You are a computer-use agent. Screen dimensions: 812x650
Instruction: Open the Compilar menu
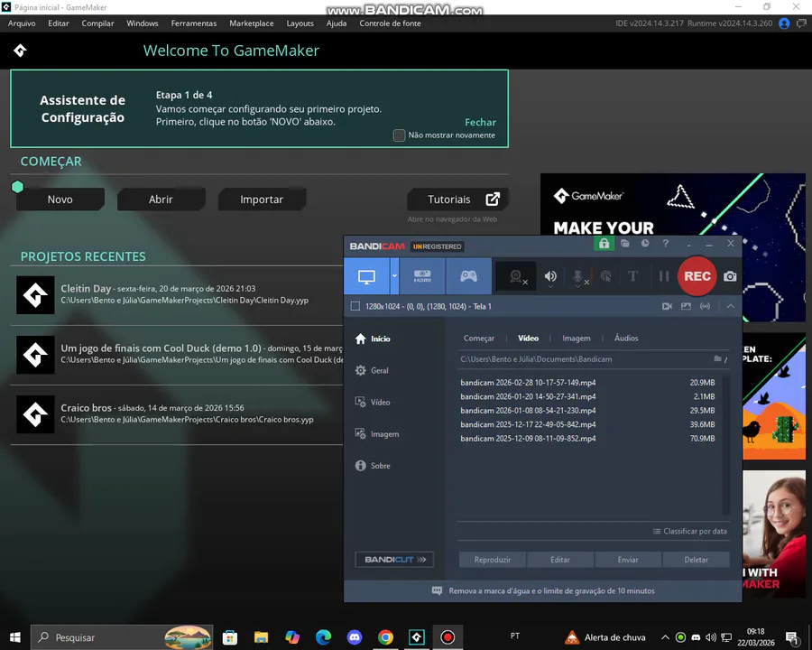pyautogui.click(x=97, y=23)
